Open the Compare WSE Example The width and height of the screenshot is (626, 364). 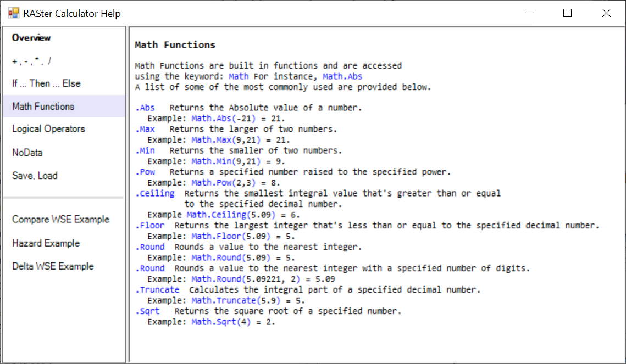tap(60, 219)
